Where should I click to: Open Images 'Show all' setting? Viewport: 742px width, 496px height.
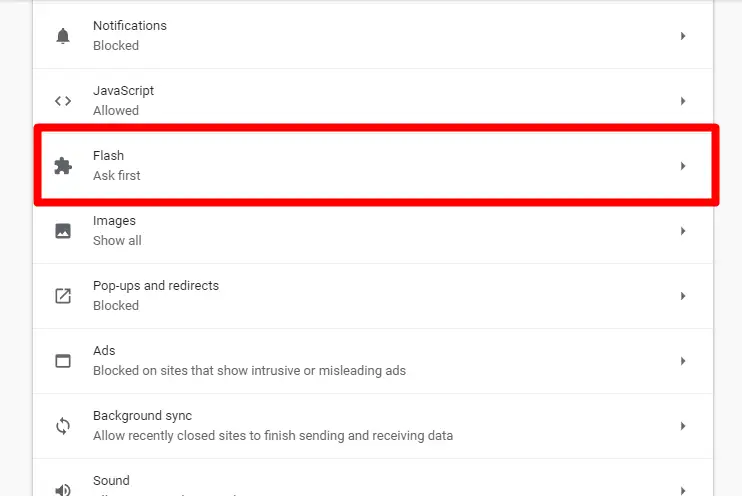117,240
